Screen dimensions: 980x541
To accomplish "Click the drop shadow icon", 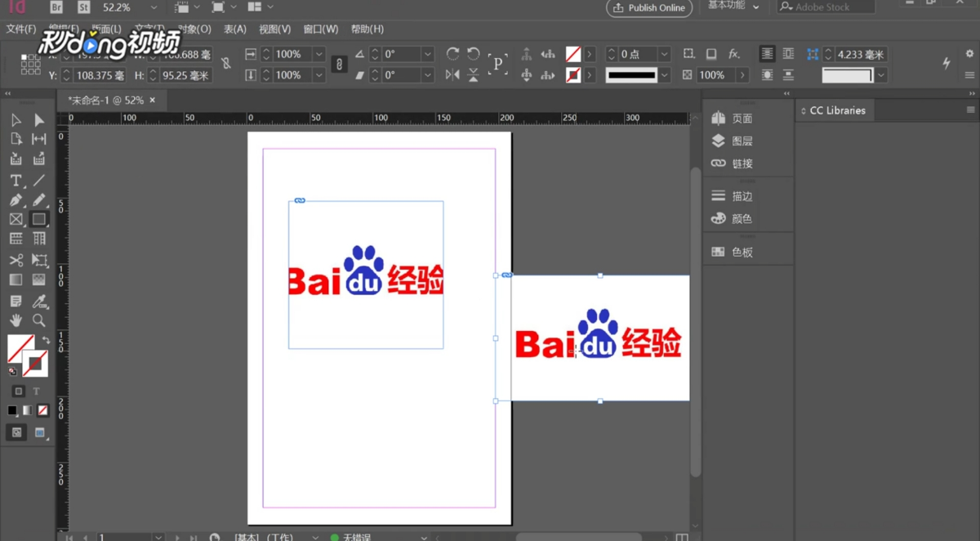I will click(x=711, y=54).
